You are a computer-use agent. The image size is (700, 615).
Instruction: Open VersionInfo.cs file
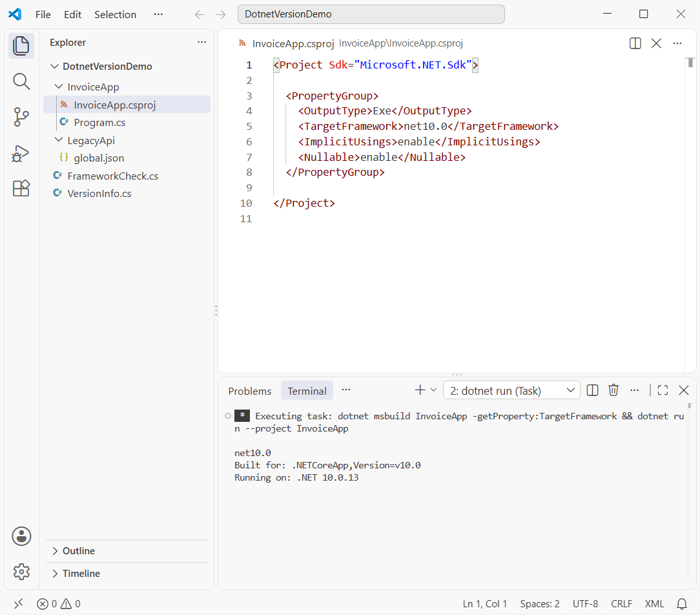click(127, 193)
